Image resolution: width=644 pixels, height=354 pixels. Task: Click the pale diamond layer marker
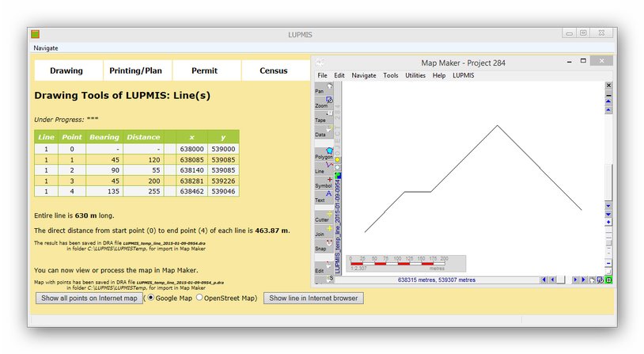(338, 168)
